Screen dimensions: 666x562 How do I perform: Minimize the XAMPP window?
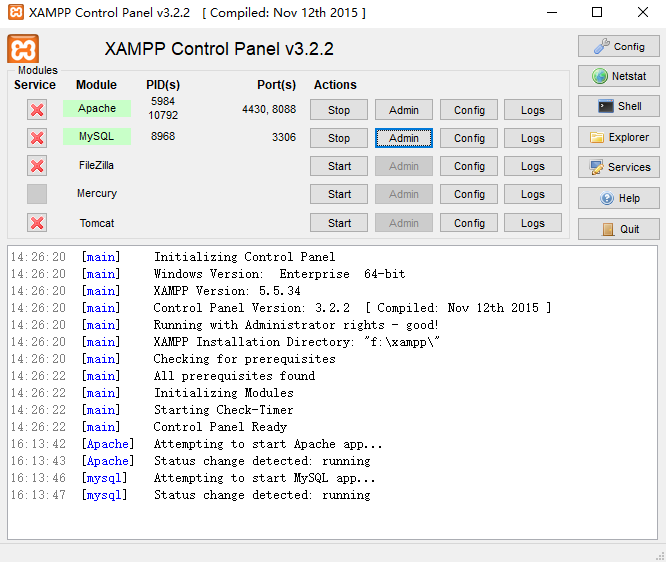point(552,12)
